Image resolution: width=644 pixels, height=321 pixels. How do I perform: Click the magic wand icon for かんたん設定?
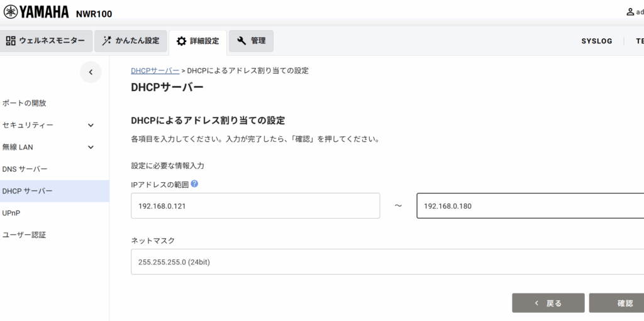[106, 41]
